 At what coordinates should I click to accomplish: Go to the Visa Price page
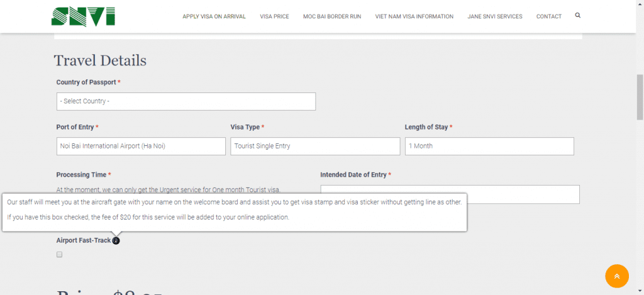(x=274, y=16)
